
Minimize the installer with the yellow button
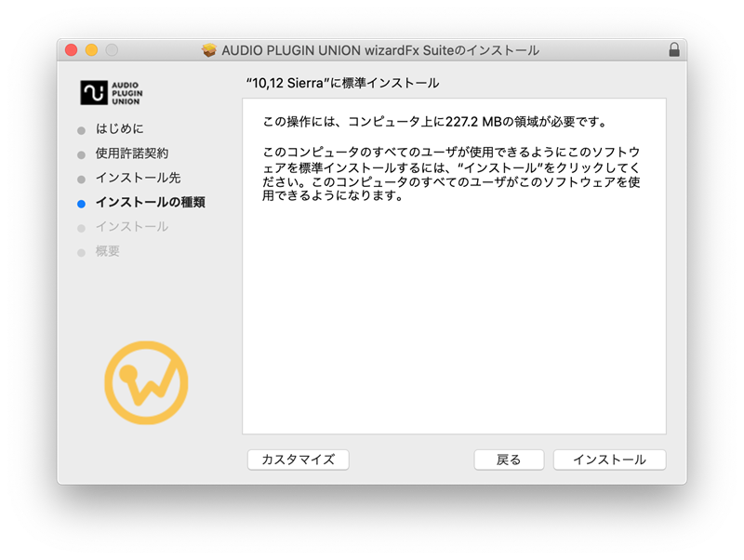(91, 50)
